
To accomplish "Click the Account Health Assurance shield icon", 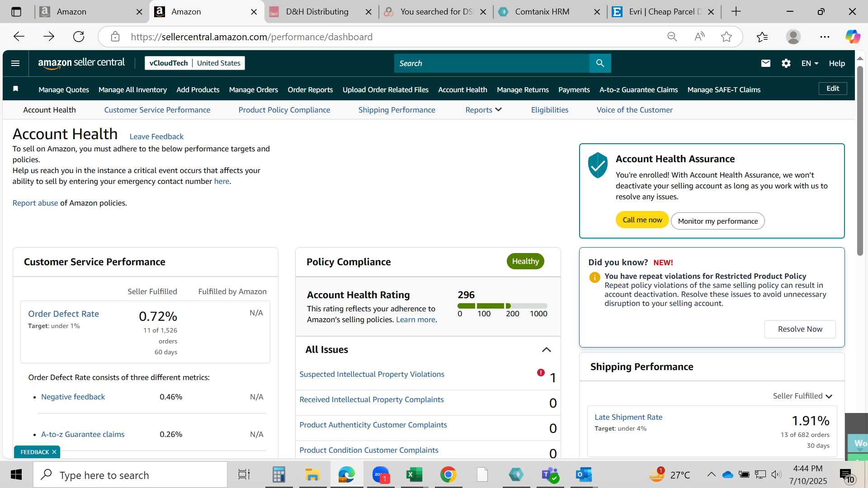I will pyautogui.click(x=598, y=165).
